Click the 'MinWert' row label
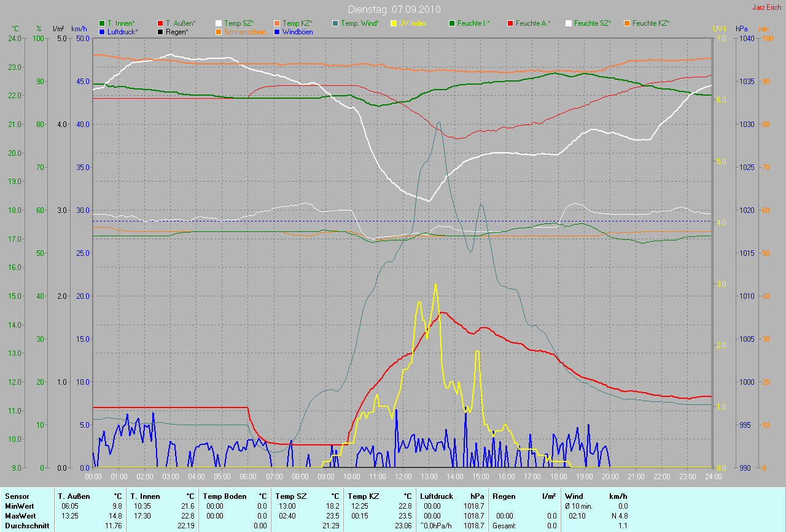786x532 pixels. 19,506
